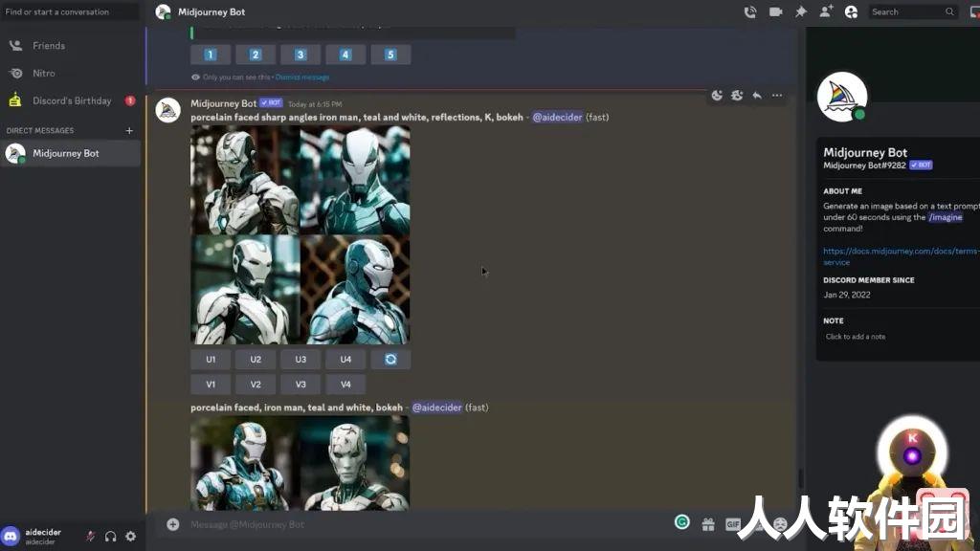Image resolution: width=980 pixels, height=551 pixels.
Task: Open user settings gear icon
Action: 130,536
